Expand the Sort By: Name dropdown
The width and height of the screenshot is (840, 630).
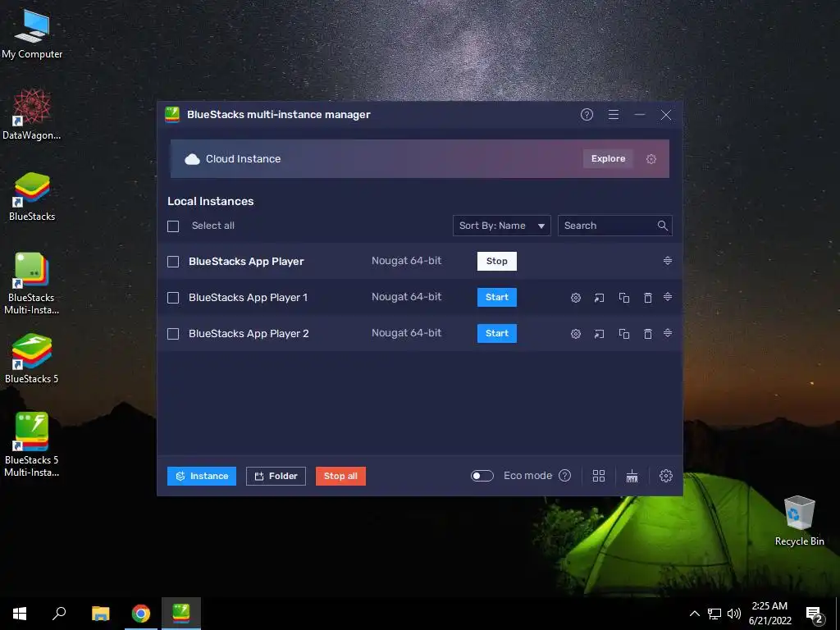(x=501, y=226)
